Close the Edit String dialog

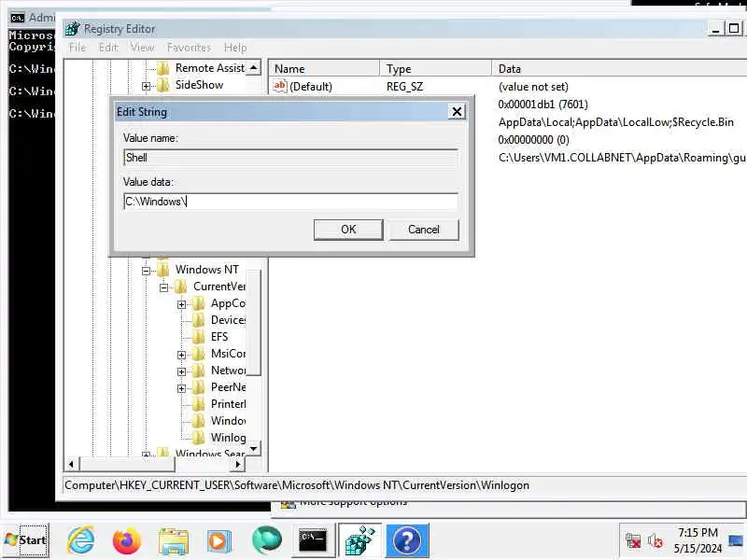coord(457,112)
